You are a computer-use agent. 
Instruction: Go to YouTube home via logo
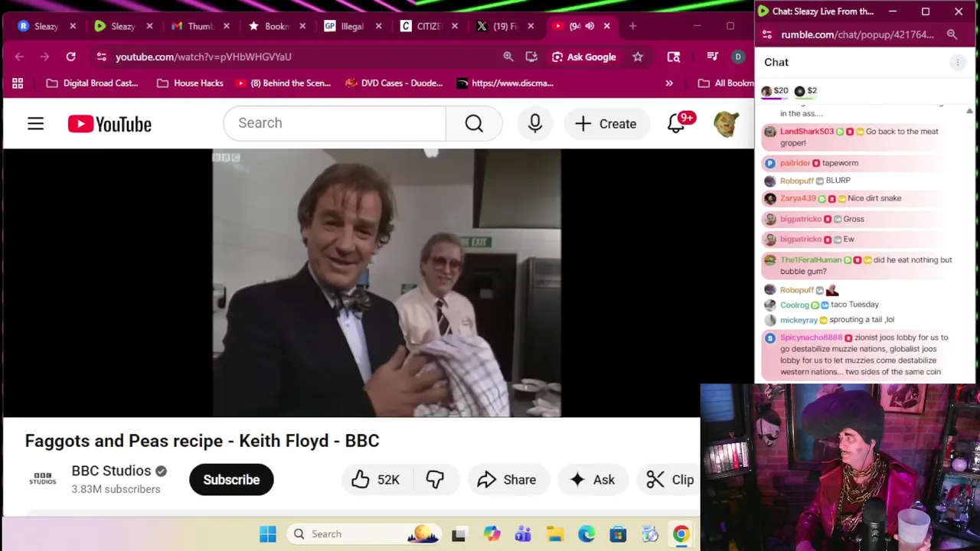click(109, 124)
